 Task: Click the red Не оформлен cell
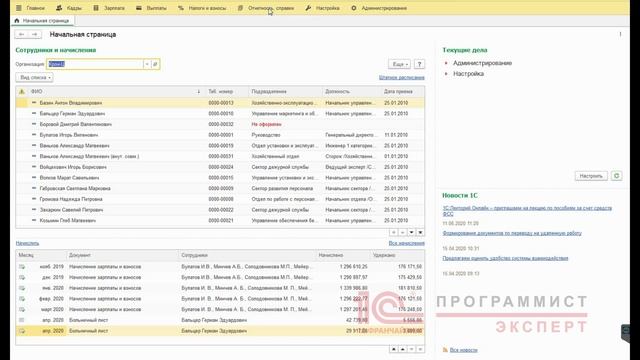click(266, 124)
